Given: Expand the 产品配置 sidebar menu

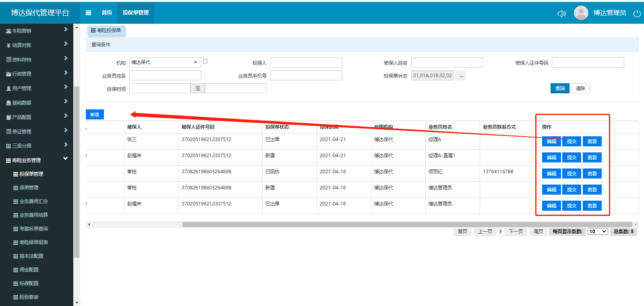Looking at the screenshot, I should click(66, 116).
